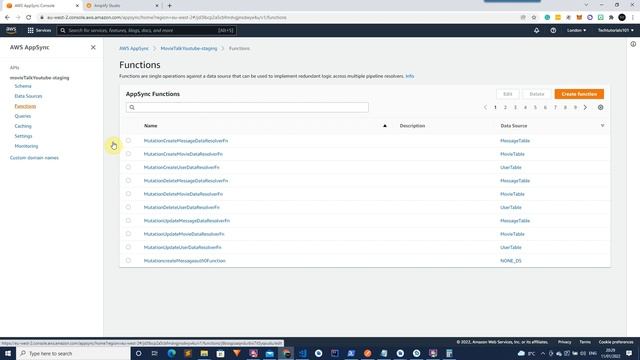Click the MovieTalkYoutube-staging breadcrumb link
Viewport: 640px width, 360px height.
click(x=189, y=48)
